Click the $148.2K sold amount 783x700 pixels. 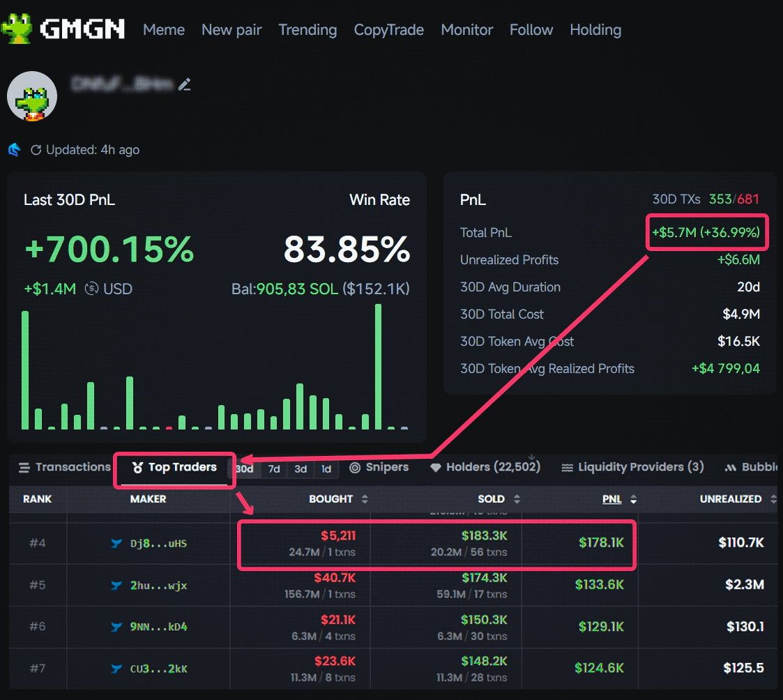coord(484,661)
